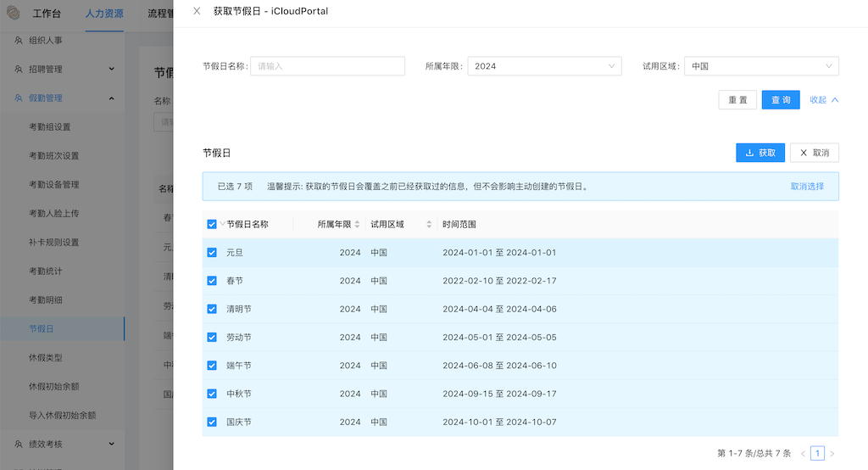Click the 中秋节 holiday name cell
The width and height of the screenshot is (868, 470).
click(238, 394)
